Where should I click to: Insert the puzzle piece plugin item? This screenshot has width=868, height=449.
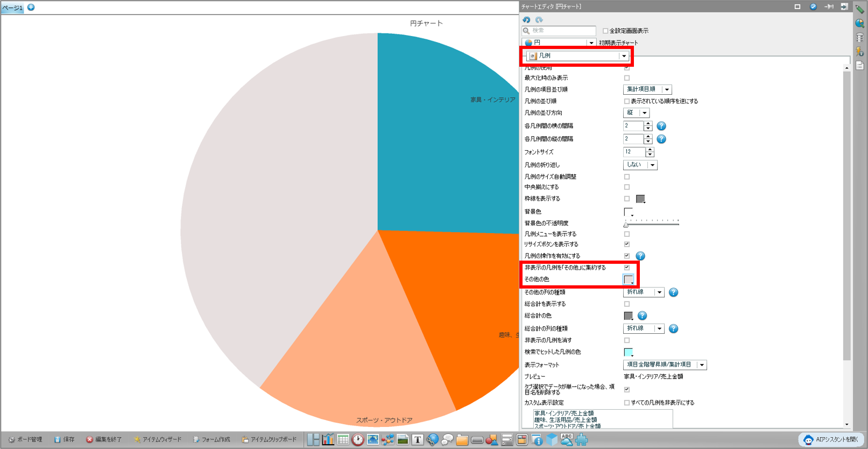coord(581,440)
